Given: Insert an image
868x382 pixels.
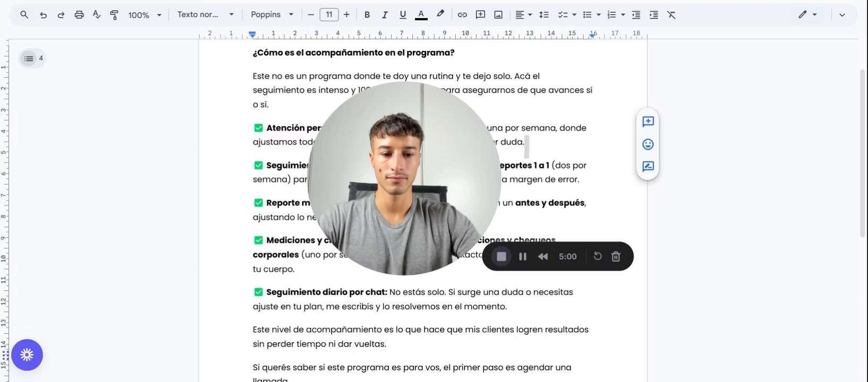Looking at the screenshot, I should [x=498, y=15].
